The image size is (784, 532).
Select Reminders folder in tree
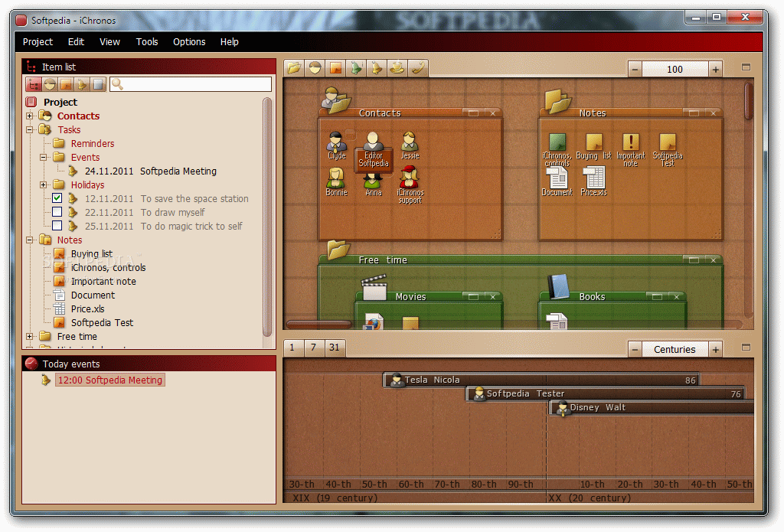pos(93,143)
